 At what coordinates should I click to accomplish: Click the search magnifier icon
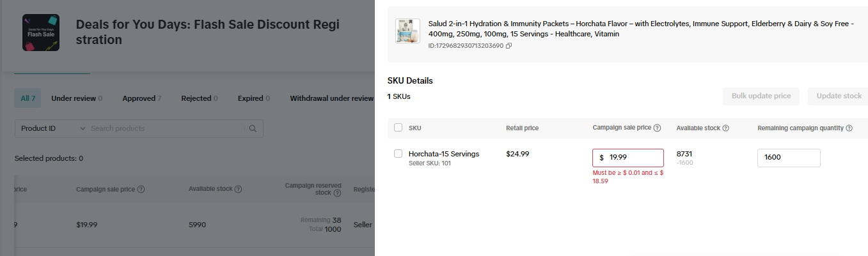[x=253, y=128]
